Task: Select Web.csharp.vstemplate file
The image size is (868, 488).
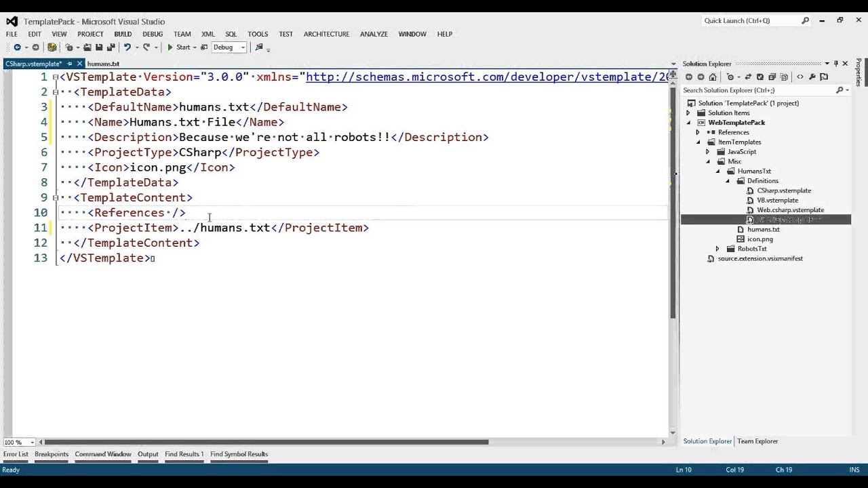Action: click(x=790, y=210)
